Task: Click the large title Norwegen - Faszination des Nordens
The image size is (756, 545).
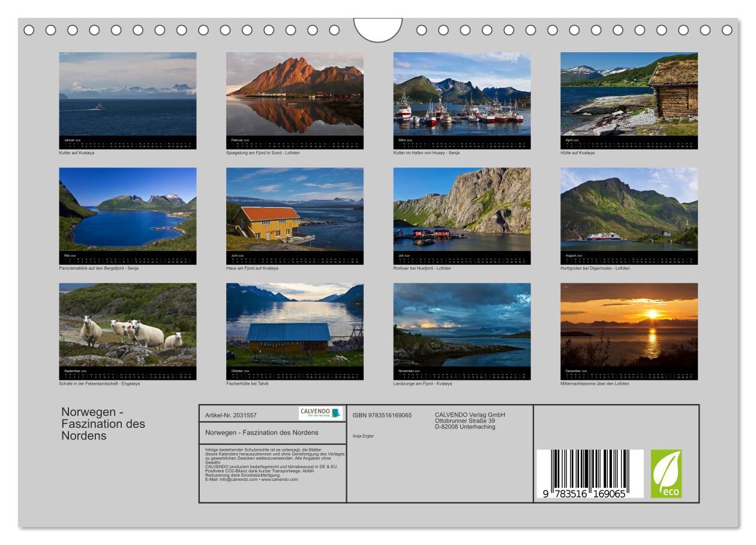Action: click(103, 424)
